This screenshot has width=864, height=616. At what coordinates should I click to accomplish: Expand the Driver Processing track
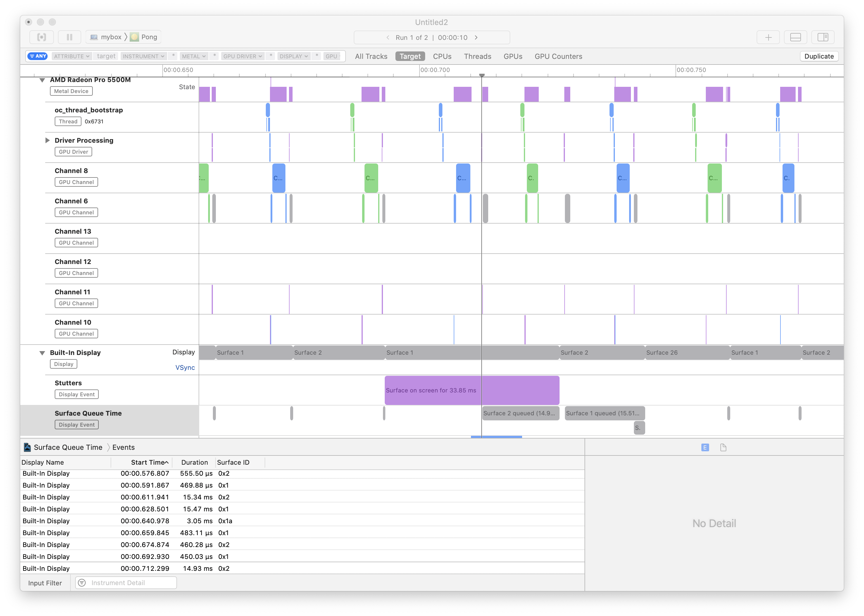tap(47, 140)
